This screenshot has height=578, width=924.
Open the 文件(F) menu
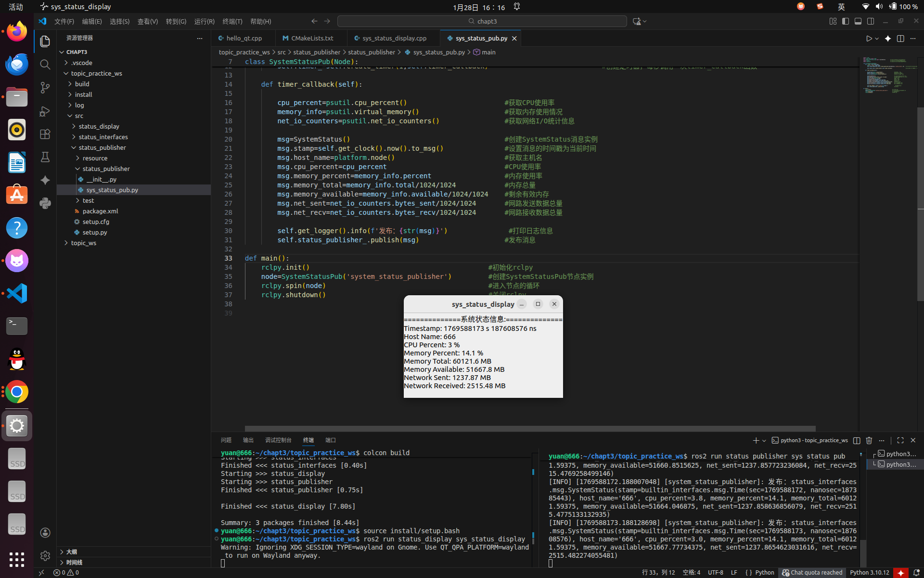[64, 21]
